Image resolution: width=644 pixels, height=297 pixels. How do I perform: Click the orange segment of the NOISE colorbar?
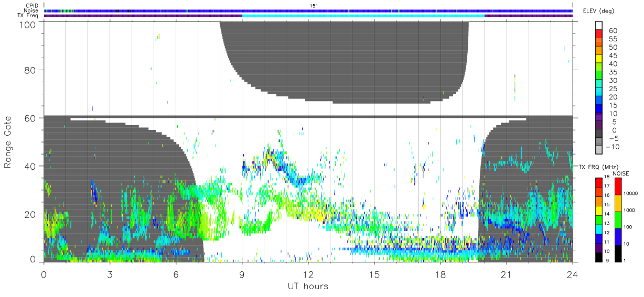pyautogui.click(x=618, y=203)
